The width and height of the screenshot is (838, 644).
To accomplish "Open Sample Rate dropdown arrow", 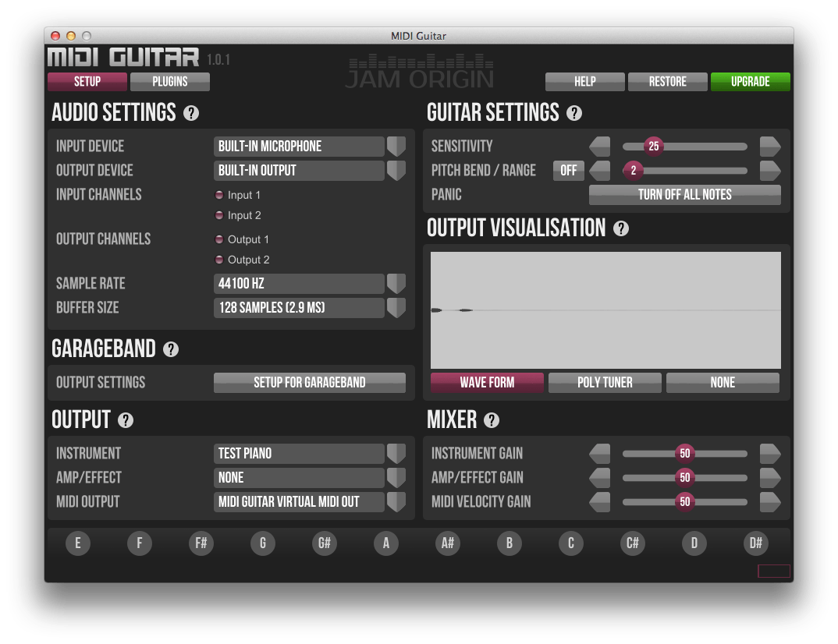I will coord(396,284).
